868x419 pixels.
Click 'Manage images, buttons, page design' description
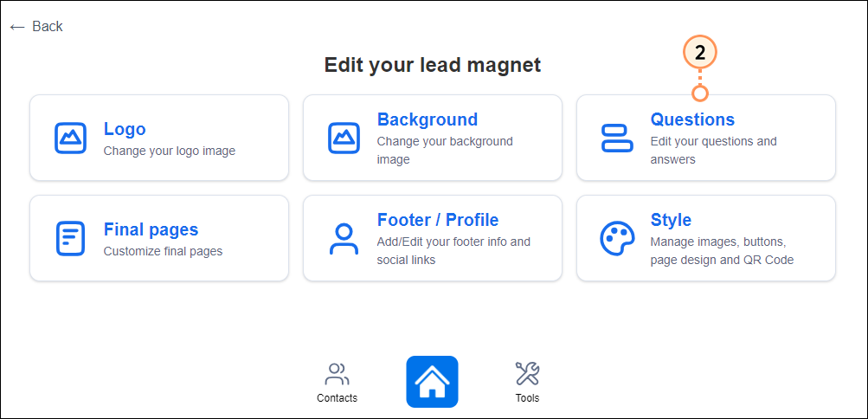(x=723, y=251)
